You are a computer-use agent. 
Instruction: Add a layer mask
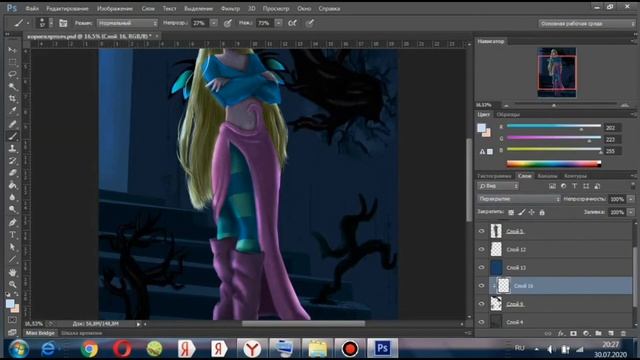pos(573,333)
